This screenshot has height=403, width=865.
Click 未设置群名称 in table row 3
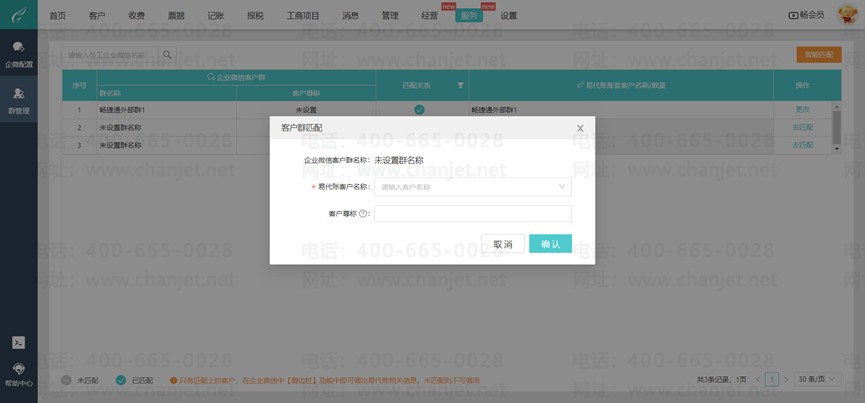coord(120,145)
